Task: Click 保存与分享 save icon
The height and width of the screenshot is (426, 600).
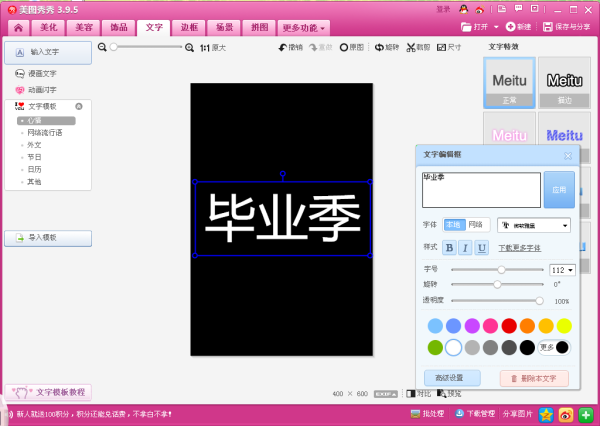Action: (x=548, y=27)
